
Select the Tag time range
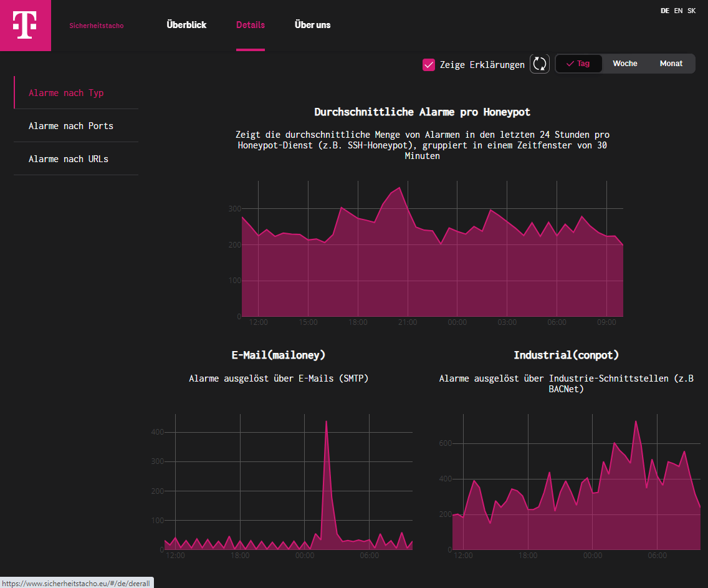578,64
